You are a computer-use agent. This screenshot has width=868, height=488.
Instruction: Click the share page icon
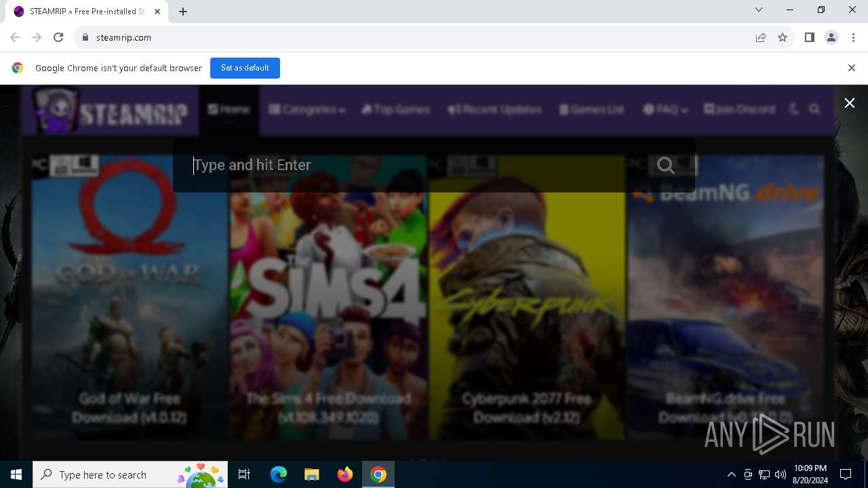(x=761, y=37)
